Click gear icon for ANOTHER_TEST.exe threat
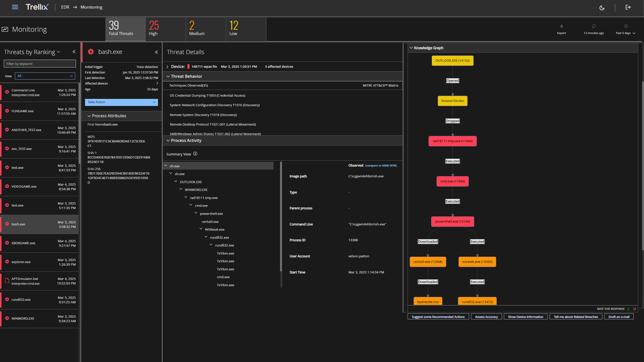Screen dimensions: 644x362 click(x=7, y=130)
